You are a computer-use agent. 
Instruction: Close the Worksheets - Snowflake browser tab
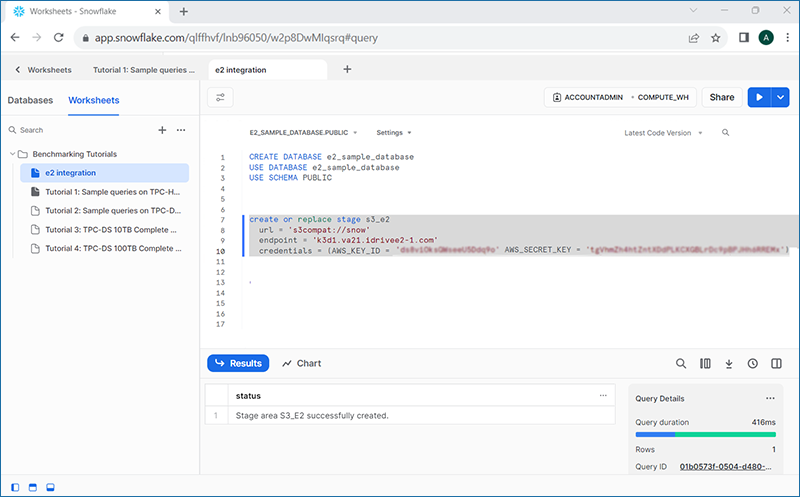[x=158, y=11]
